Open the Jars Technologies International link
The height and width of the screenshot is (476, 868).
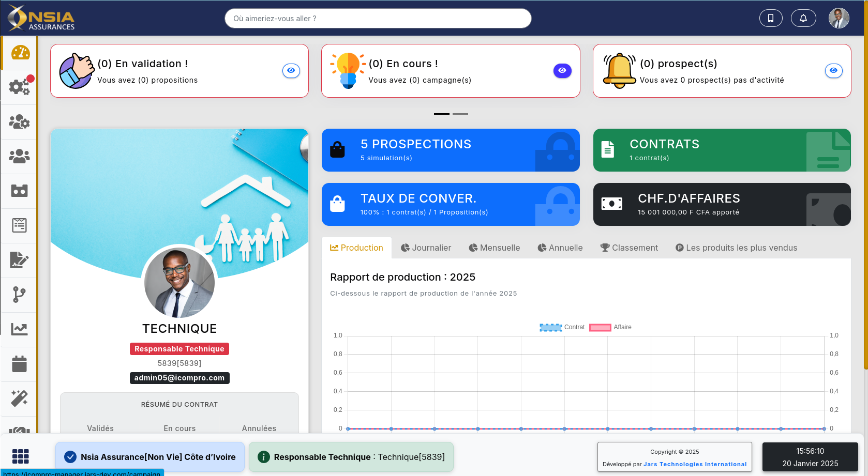tap(694, 464)
